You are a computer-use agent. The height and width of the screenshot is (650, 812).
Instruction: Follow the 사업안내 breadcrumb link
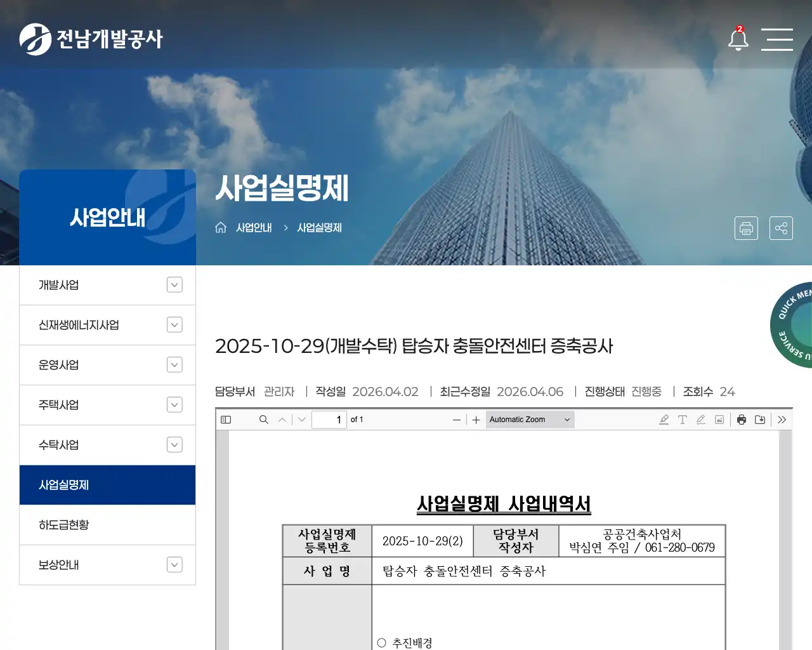pos(254,227)
